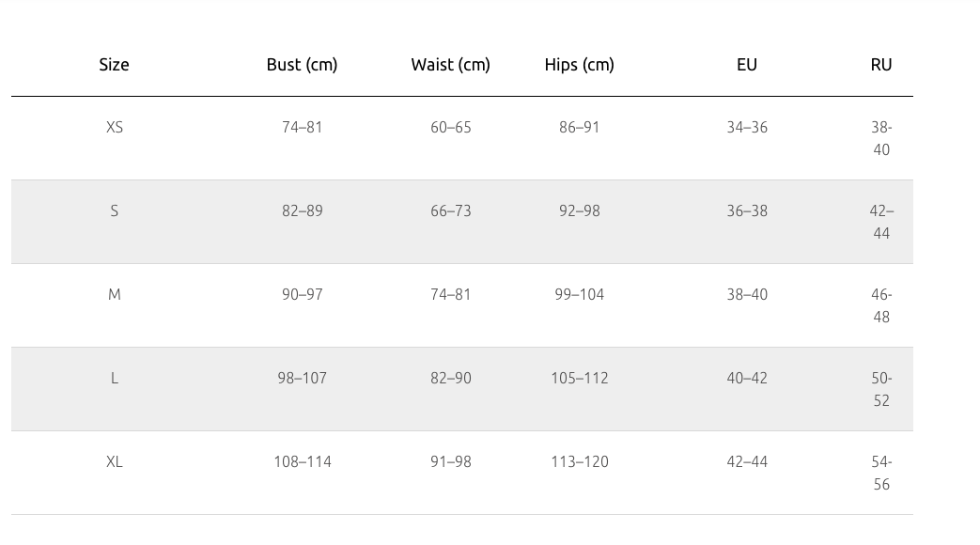Click the RU column header
This screenshot has height=545, width=980.
881,65
